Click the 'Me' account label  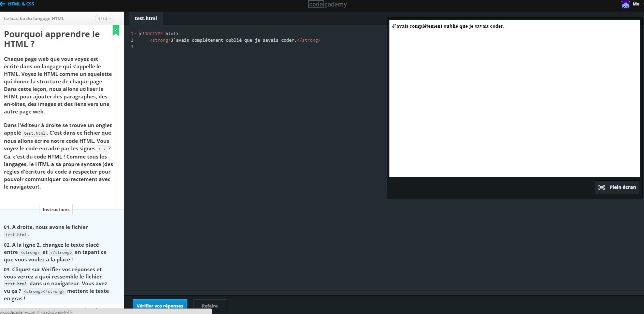(636, 4)
